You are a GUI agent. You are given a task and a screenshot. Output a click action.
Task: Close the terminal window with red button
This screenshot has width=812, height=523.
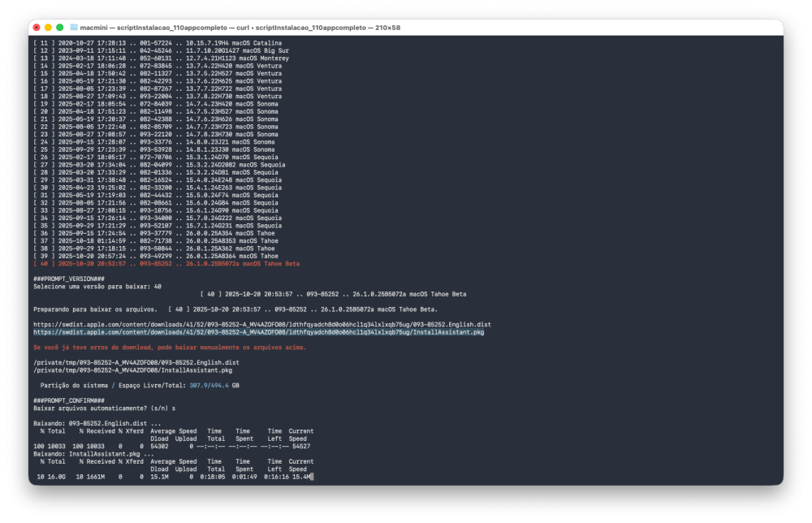pyautogui.click(x=37, y=28)
